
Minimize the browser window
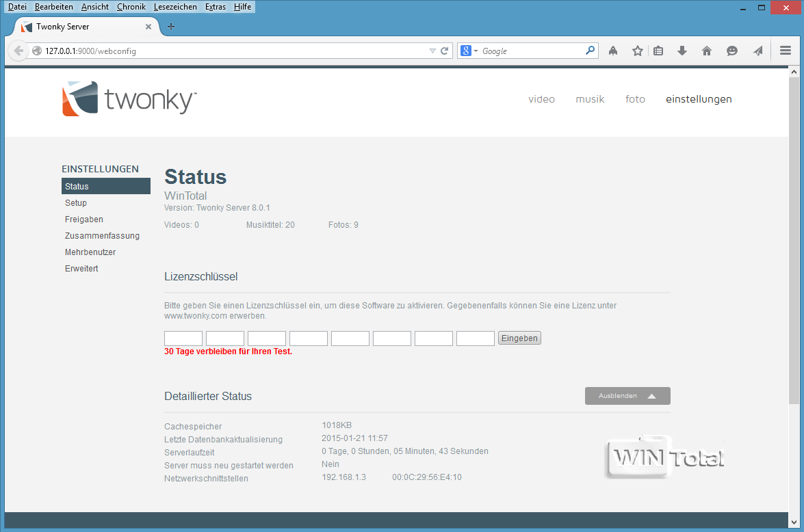tap(742, 8)
